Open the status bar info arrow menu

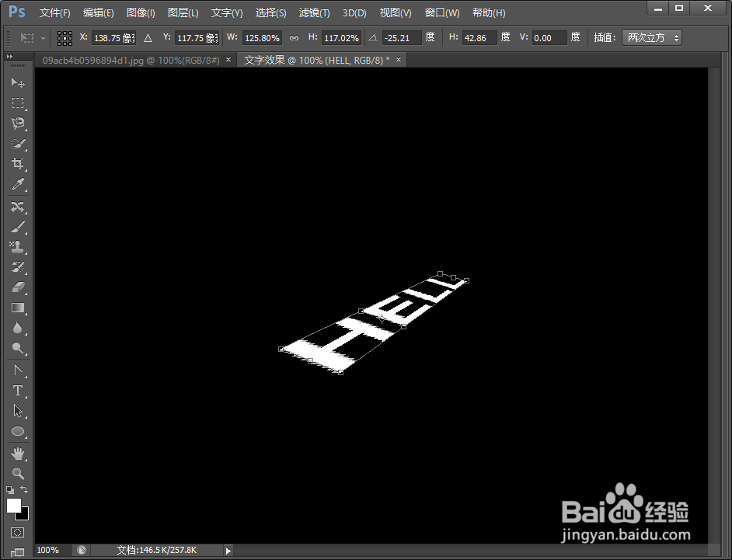pos(228,551)
